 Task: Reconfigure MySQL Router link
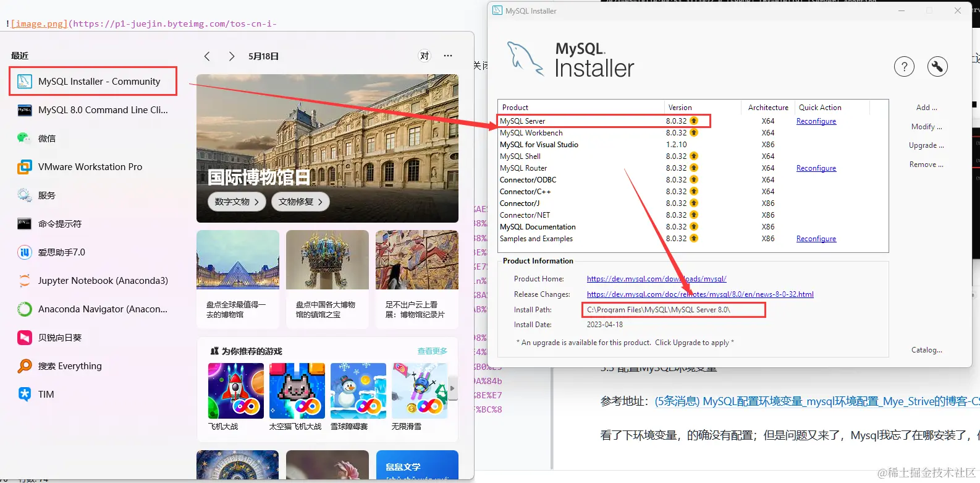tap(816, 168)
